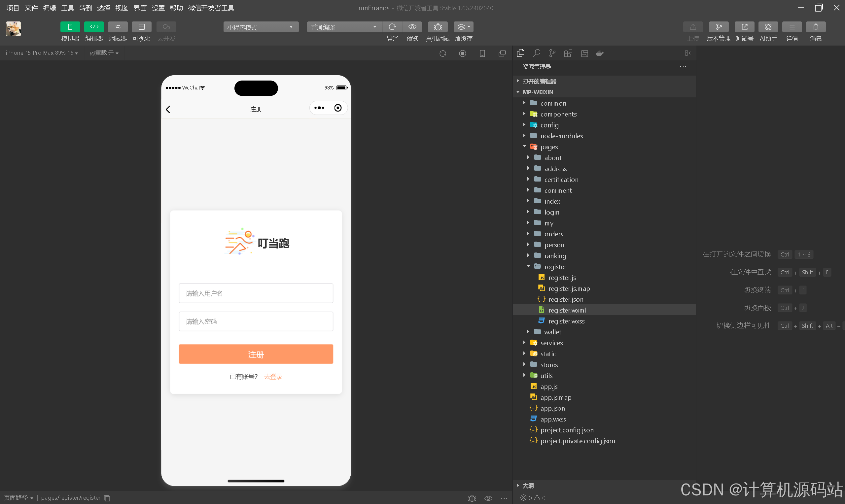Open the AI助手 assistant icon
The width and height of the screenshot is (845, 504).
(x=768, y=27)
